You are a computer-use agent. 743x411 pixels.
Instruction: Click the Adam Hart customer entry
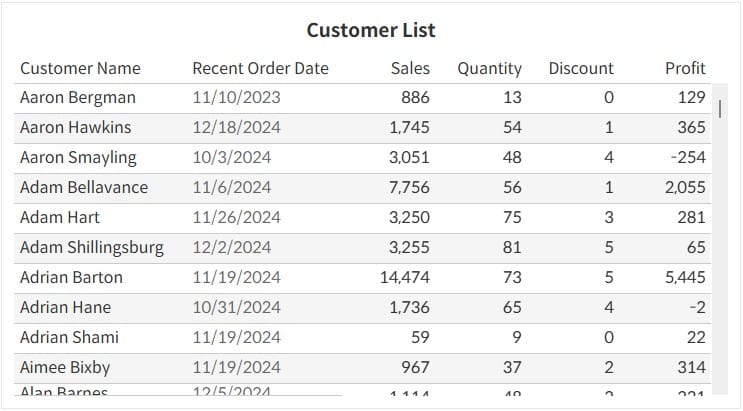60,218
